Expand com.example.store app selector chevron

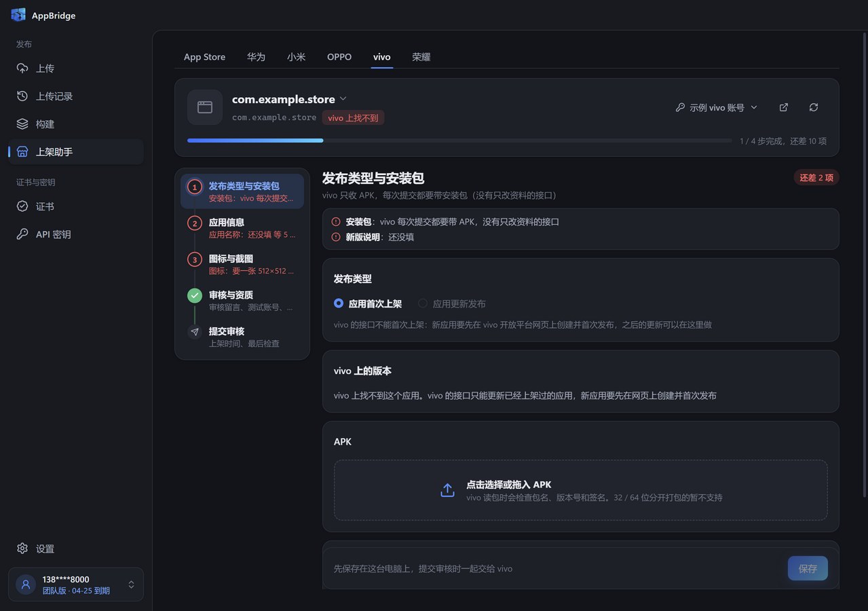(343, 99)
